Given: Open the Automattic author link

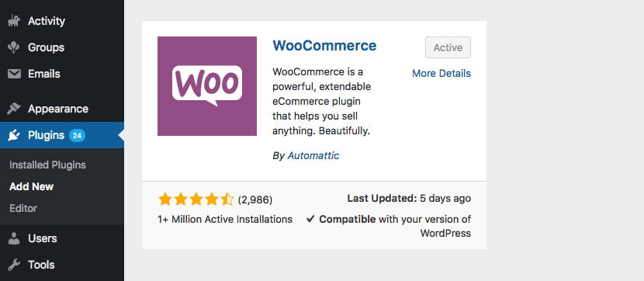Looking at the screenshot, I should point(313,156).
